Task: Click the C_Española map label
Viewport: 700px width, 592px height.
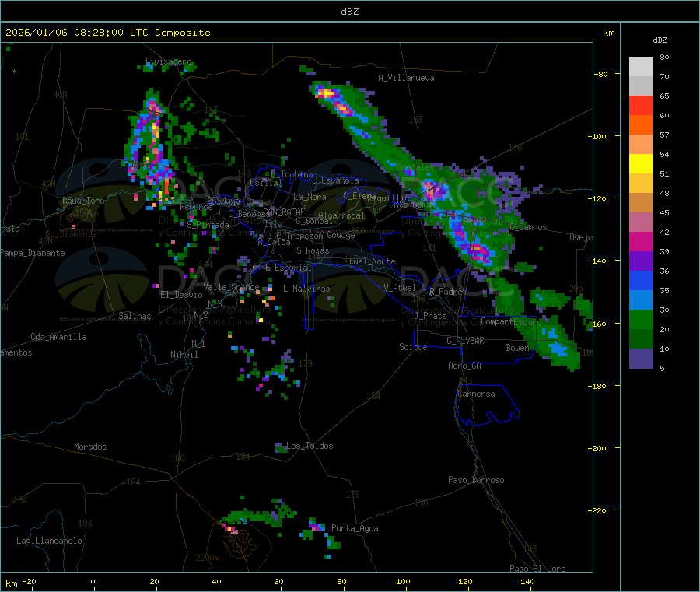Action: [335, 180]
